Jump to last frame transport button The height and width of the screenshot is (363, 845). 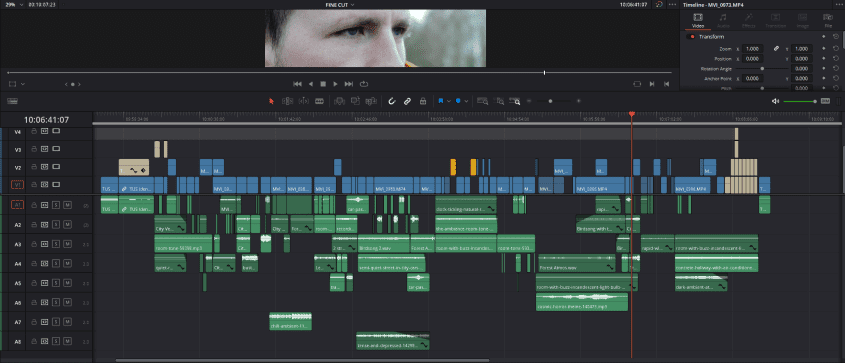tap(349, 84)
